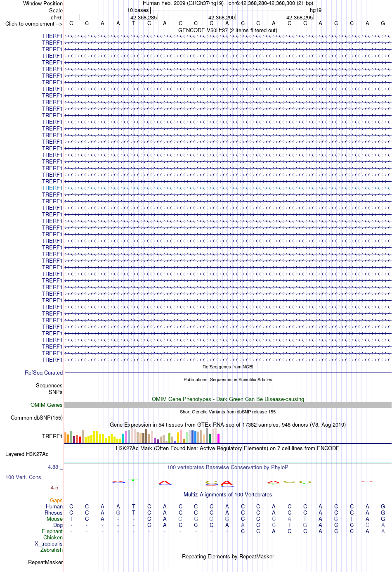Click the Common dbSNP(155) label
Screen dimensions: 392x572
(37, 418)
